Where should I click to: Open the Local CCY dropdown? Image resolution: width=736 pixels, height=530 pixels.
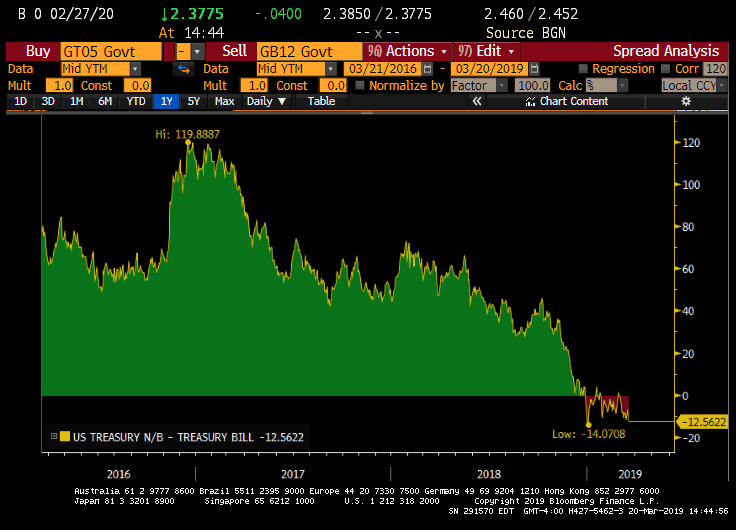click(722, 85)
